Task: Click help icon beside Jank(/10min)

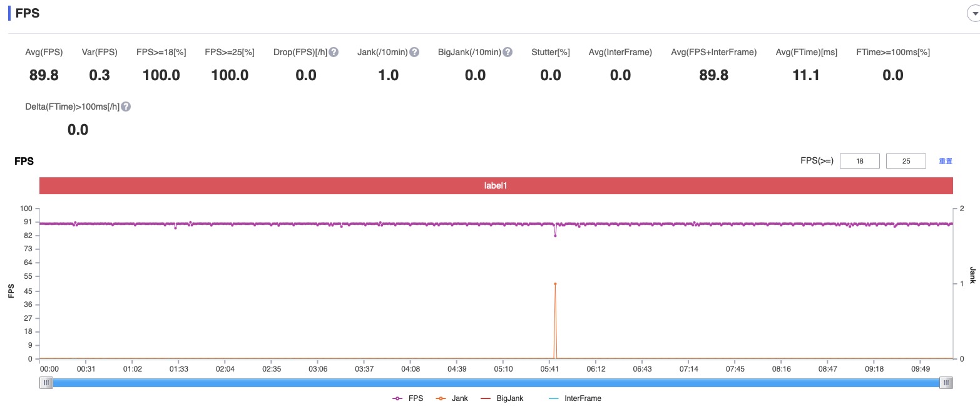Action: coord(414,52)
